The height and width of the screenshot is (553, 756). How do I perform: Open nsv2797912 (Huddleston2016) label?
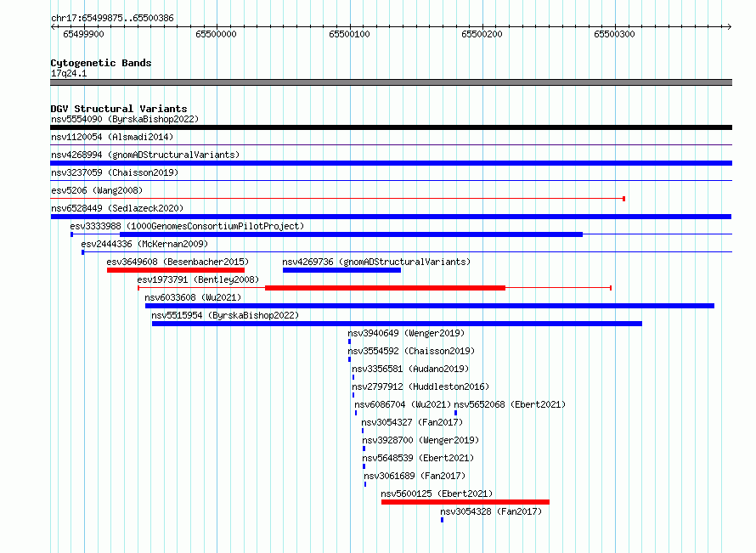420,387
